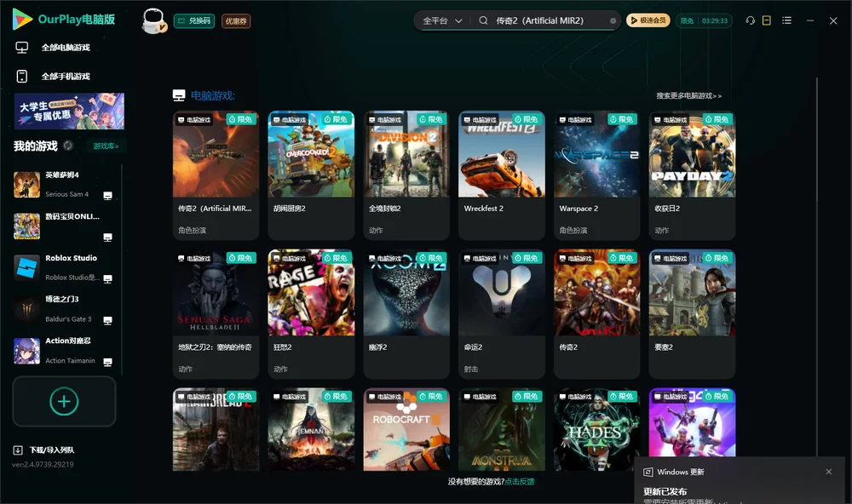
Task: Open the 收获日2 Payday game card
Action: (x=692, y=175)
